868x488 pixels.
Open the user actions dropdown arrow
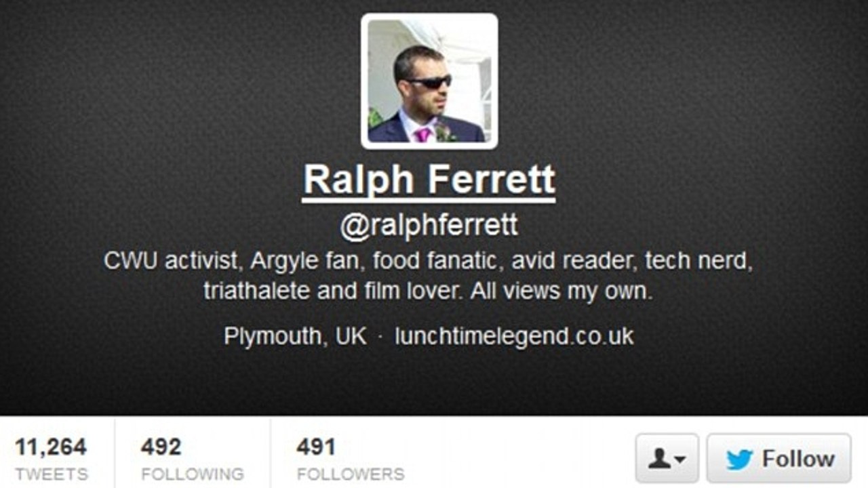679,460
